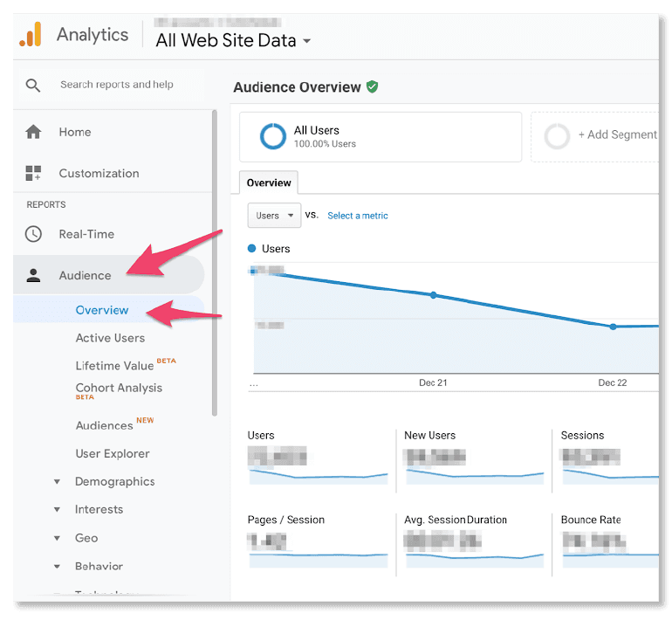Select the Overview tab above the chart

click(269, 183)
